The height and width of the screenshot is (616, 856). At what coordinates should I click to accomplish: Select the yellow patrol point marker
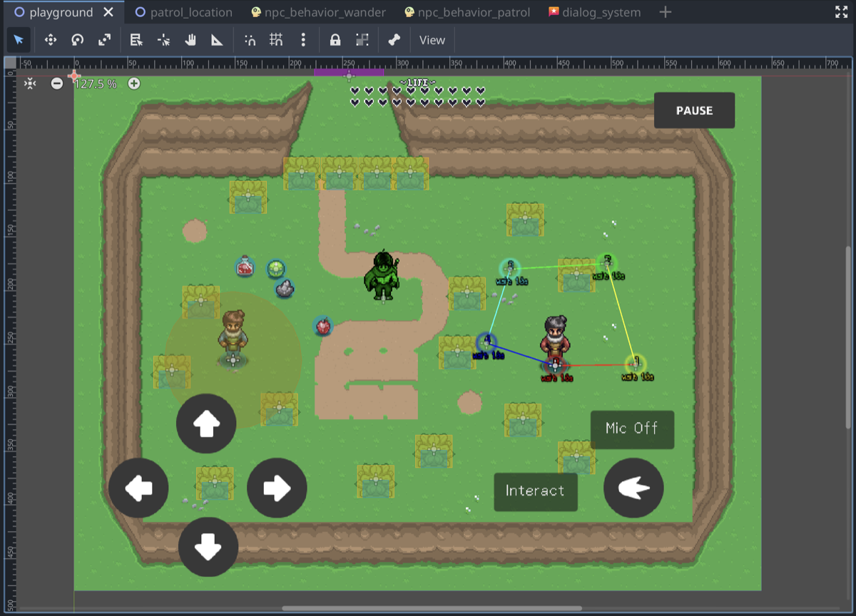(x=635, y=364)
